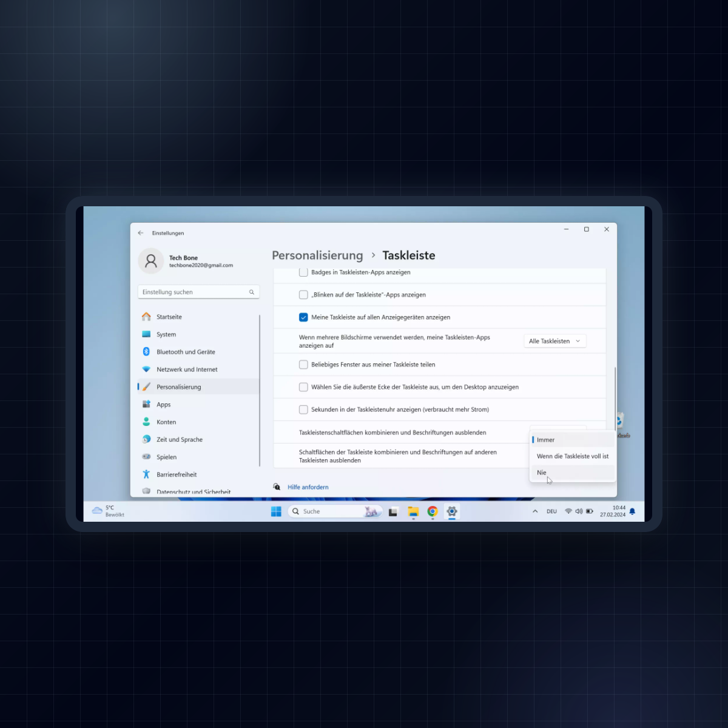Click the Datenschutz und Sicherheit shield icon
This screenshot has height=728, width=728.
click(x=146, y=491)
